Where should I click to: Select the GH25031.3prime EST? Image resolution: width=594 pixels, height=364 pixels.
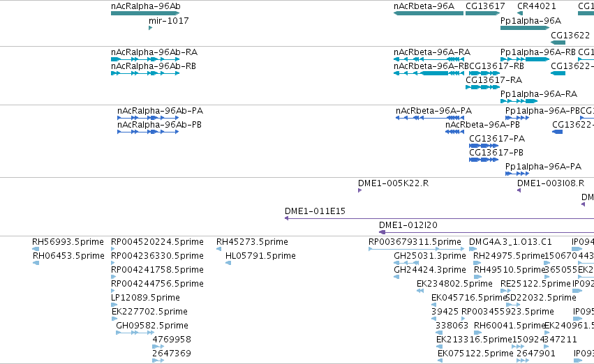pyautogui.click(x=406, y=263)
